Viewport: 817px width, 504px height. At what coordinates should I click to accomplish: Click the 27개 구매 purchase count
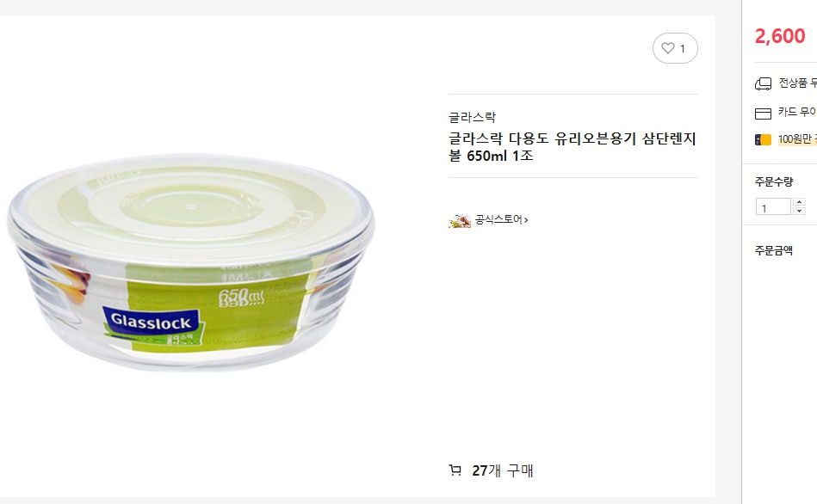pyautogui.click(x=502, y=470)
